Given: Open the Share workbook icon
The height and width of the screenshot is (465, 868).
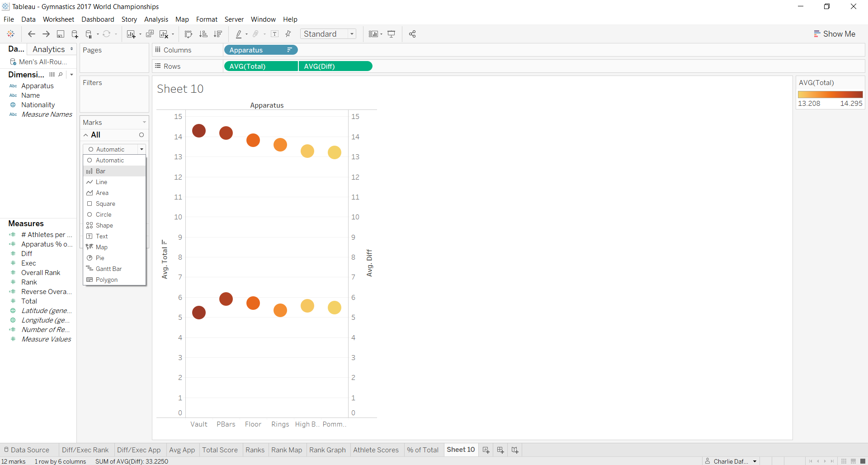Looking at the screenshot, I should point(412,34).
